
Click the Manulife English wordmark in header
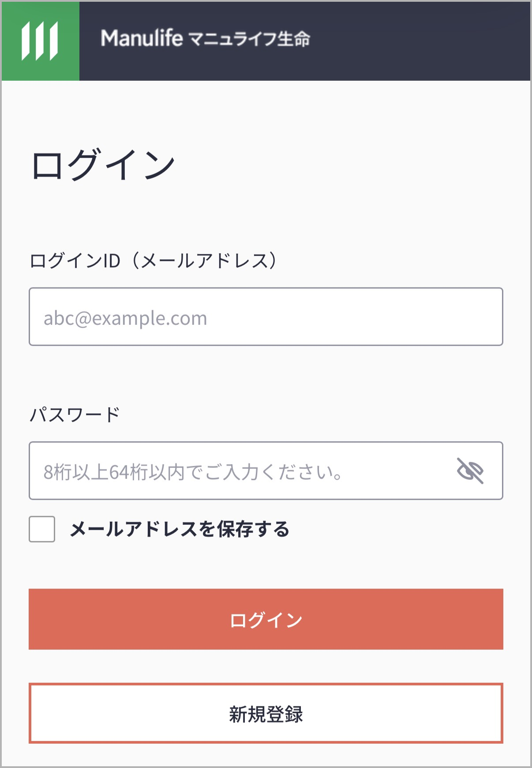click(x=142, y=38)
